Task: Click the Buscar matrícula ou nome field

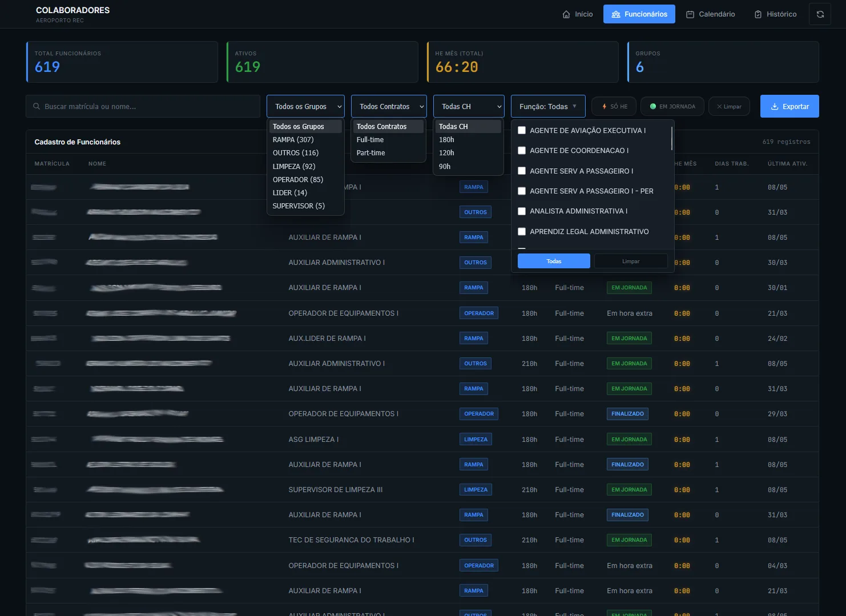Action: tap(143, 106)
